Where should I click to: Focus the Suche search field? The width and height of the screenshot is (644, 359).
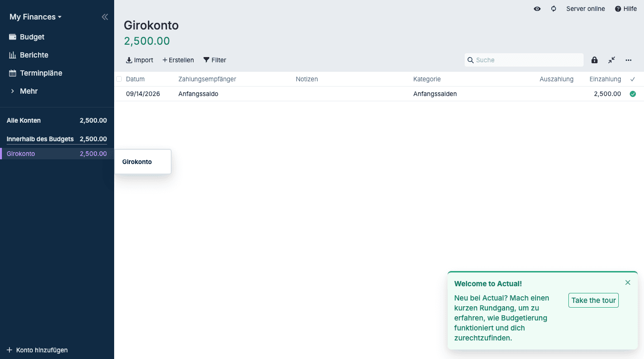(x=524, y=60)
